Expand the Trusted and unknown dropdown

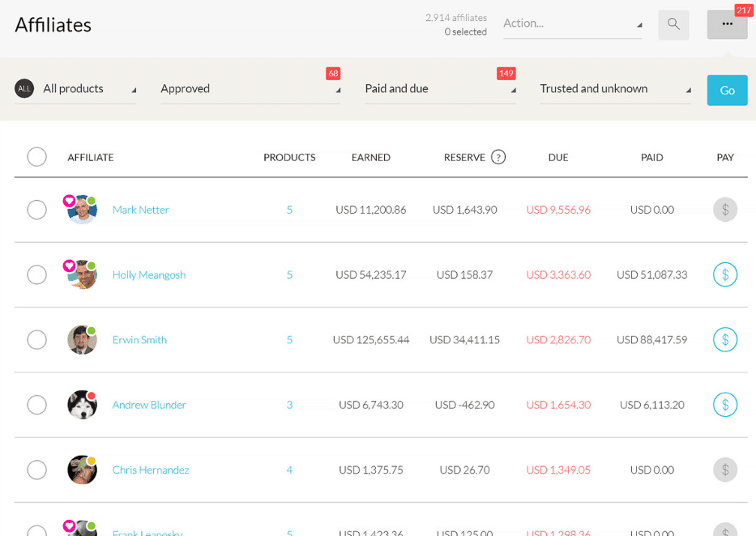pyautogui.click(x=615, y=89)
